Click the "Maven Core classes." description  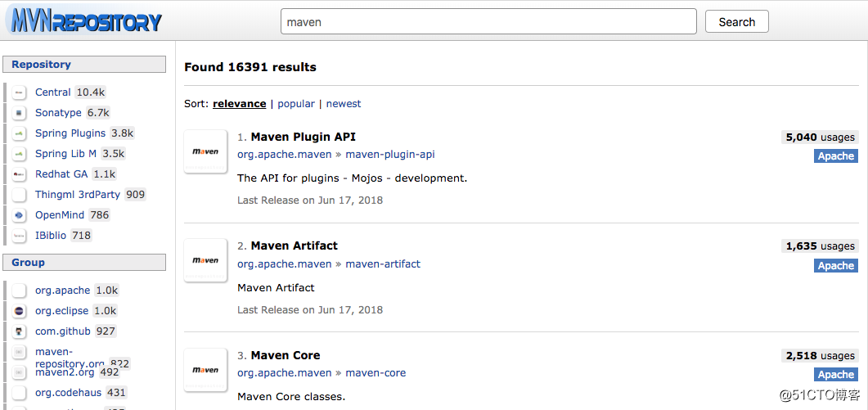291,397
